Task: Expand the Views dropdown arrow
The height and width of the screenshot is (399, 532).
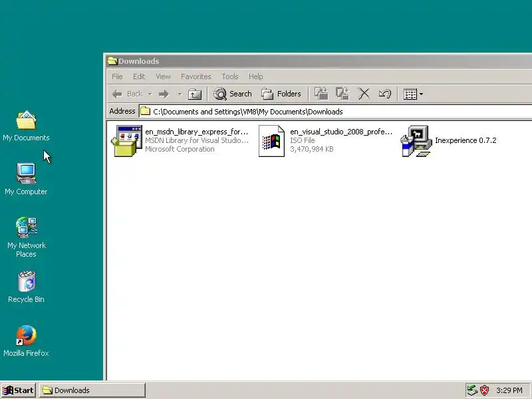Action: [x=422, y=94]
